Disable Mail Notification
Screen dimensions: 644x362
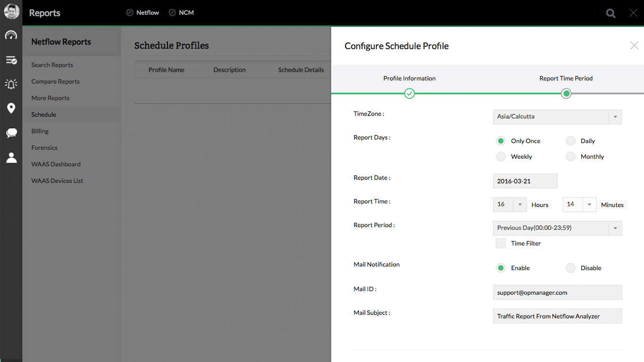[570, 268]
